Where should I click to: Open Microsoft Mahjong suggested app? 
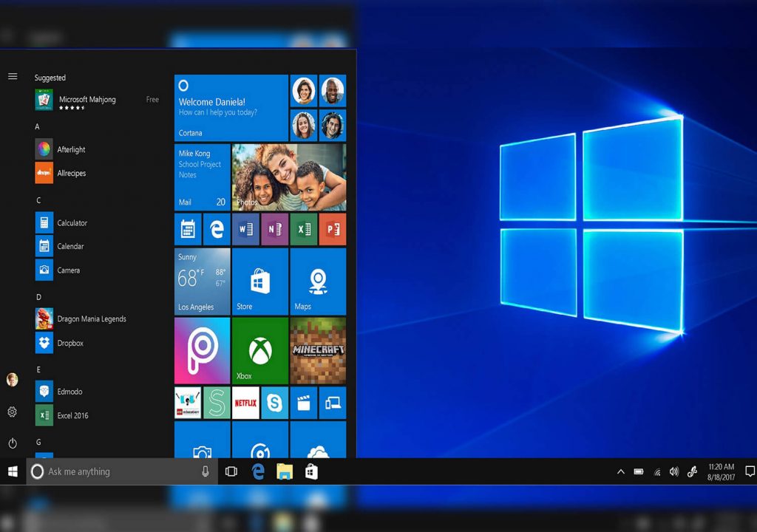tap(97, 100)
